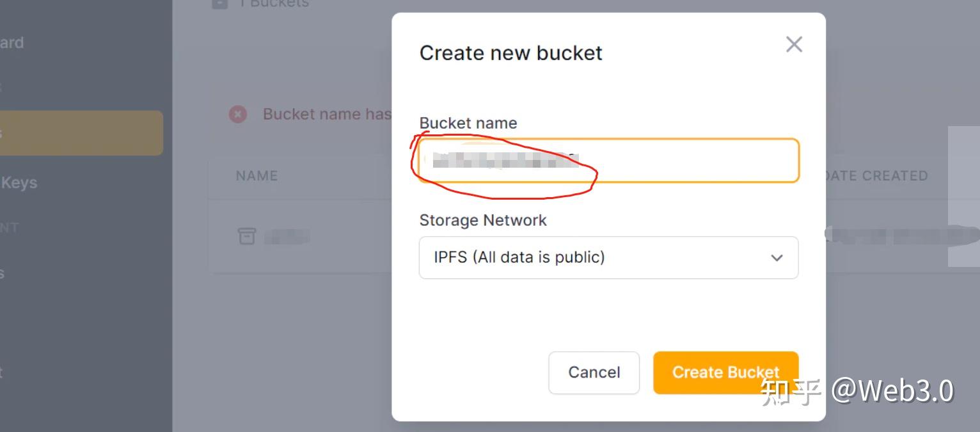Click the DATE CREATED column header
This screenshot has height=432, width=980.
pyautogui.click(x=875, y=176)
